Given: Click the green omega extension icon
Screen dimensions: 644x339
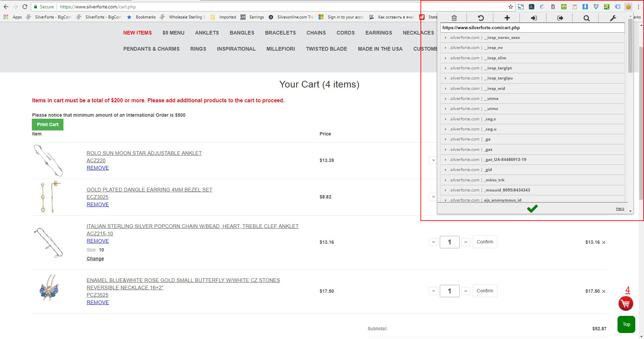Looking at the screenshot, I should click(607, 7).
